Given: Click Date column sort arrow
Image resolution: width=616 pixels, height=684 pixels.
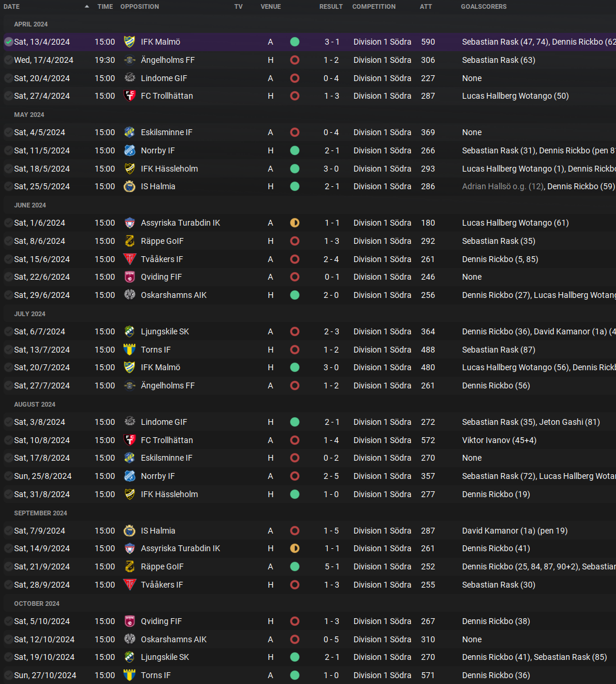Looking at the screenshot, I should point(87,6).
